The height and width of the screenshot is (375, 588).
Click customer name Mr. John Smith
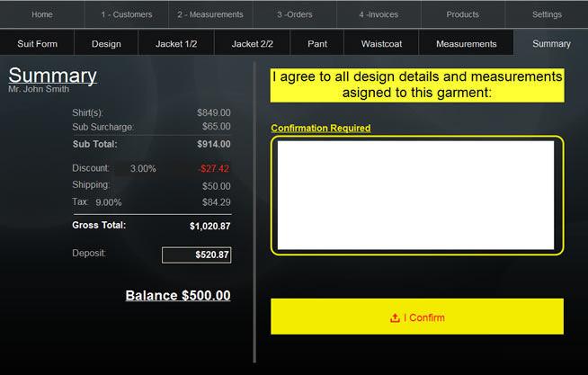(x=39, y=89)
